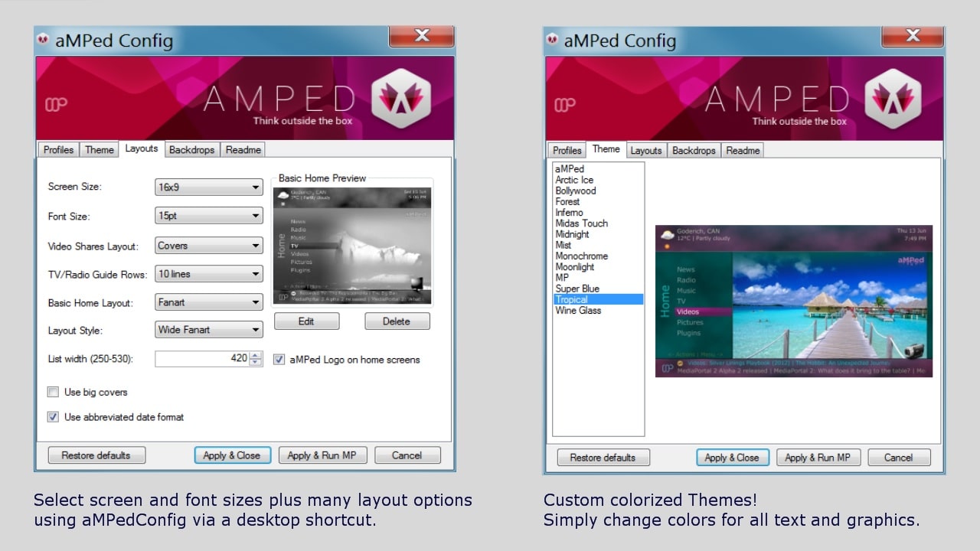The height and width of the screenshot is (551, 980).
Task: Pick the Forest theme
Action: pos(567,202)
